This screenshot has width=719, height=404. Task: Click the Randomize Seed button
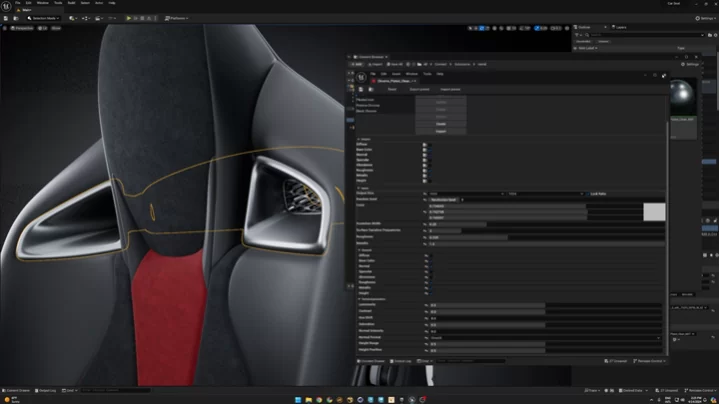(444, 200)
